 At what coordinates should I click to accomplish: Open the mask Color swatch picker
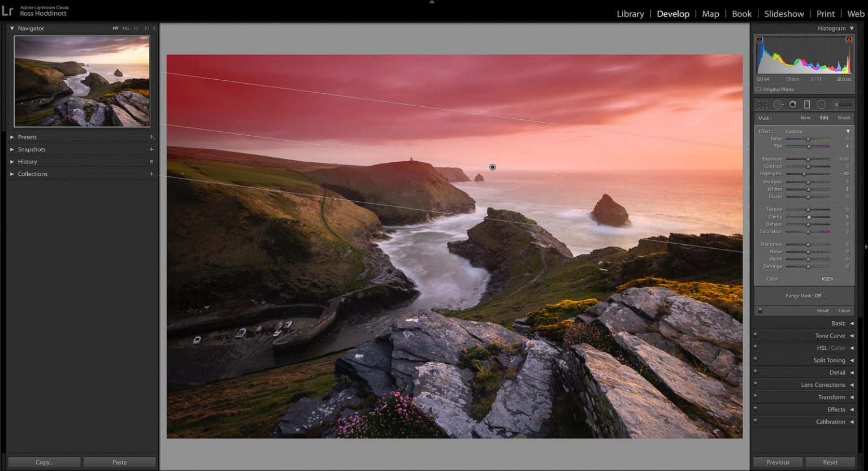click(x=827, y=279)
